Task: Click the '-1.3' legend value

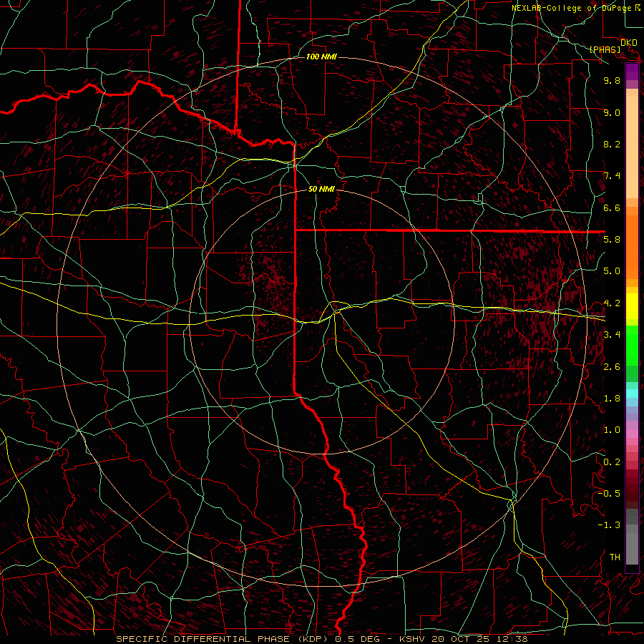Action: click(609, 525)
